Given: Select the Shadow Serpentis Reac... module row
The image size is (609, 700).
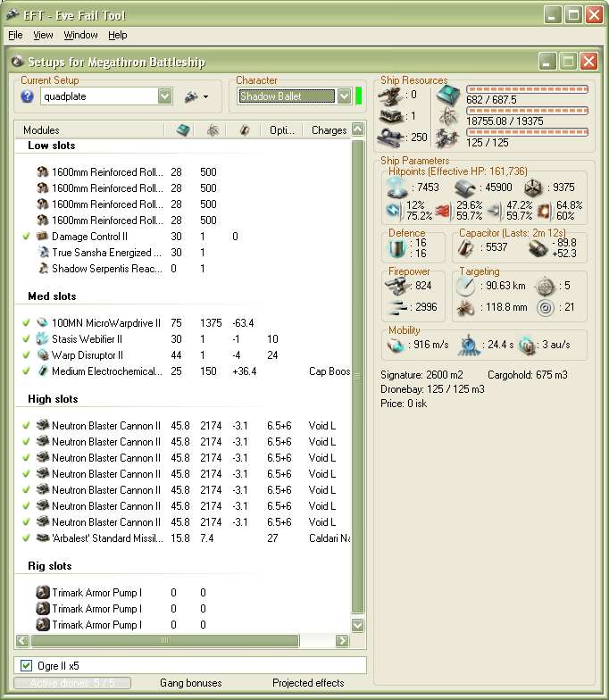Looking at the screenshot, I should pos(183,268).
